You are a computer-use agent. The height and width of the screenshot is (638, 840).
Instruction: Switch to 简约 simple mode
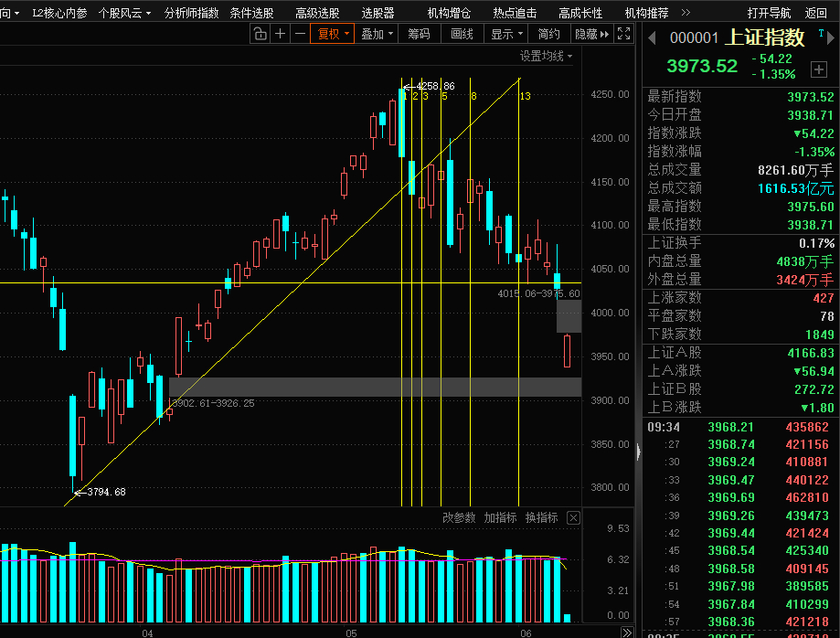tap(549, 35)
